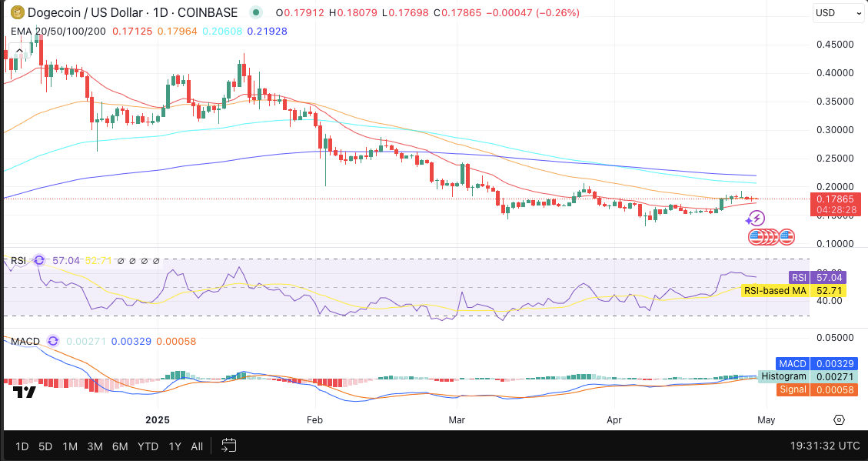
Task: Set time range to YTD
Action: 148,446
